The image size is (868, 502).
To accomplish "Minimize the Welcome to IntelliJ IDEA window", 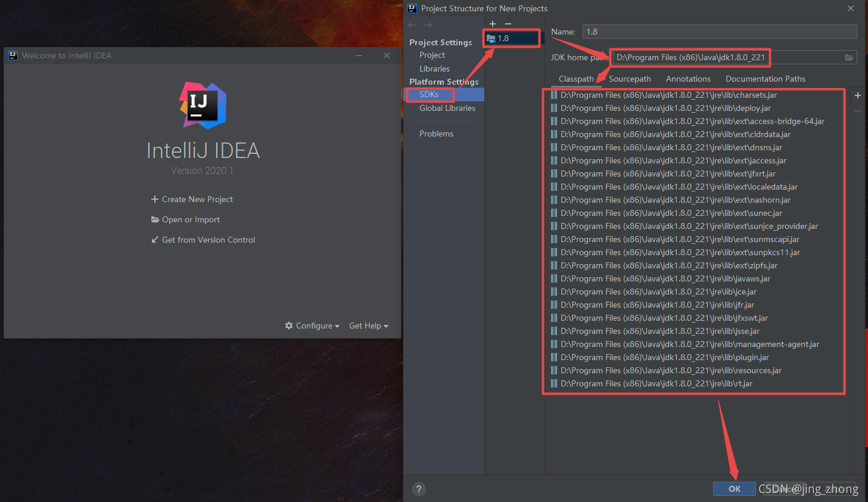I will (x=359, y=55).
